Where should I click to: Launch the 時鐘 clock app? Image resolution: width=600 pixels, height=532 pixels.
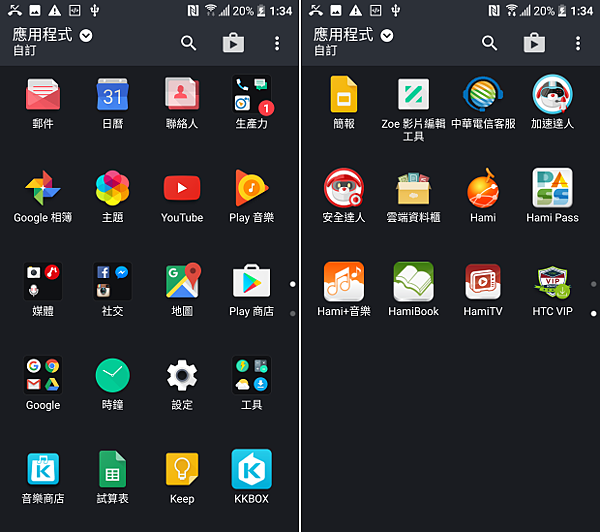click(112, 375)
